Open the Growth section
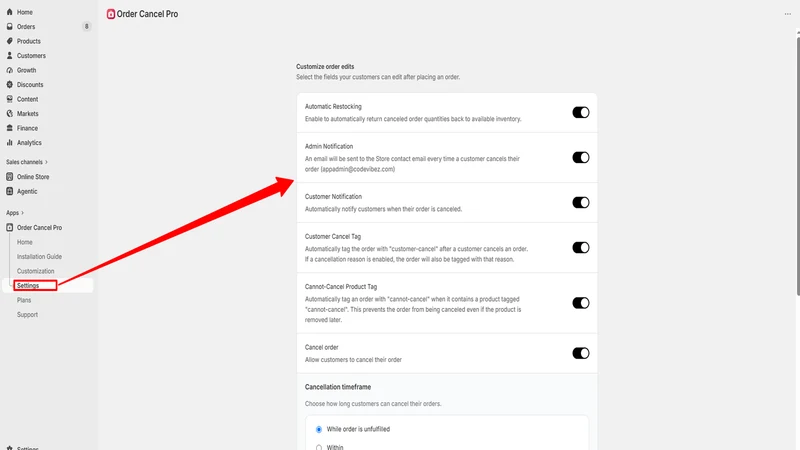This screenshot has height=450, width=800. click(x=27, y=70)
